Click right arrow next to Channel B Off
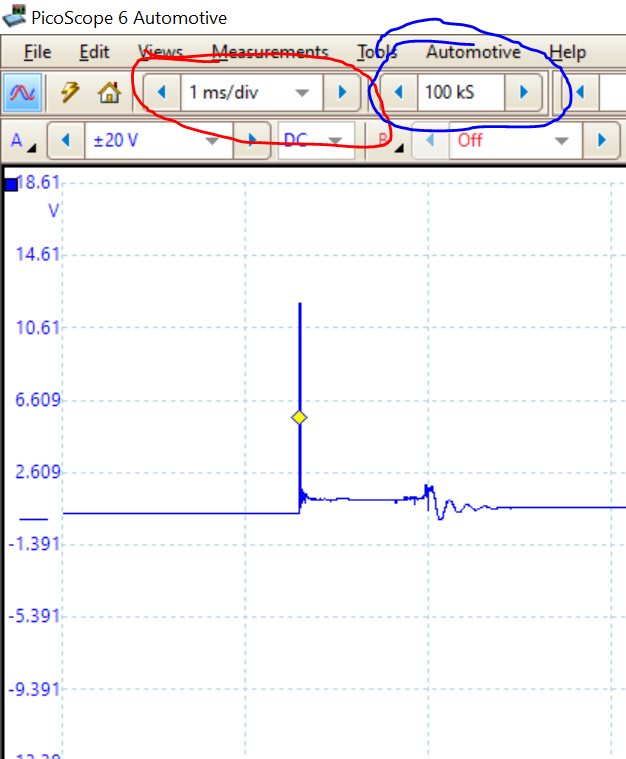The height and width of the screenshot is (759, 626). tap(602, 141)
